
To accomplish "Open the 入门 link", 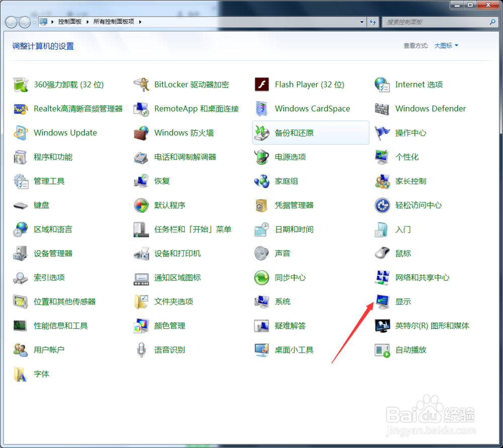I will coord(403,230).
